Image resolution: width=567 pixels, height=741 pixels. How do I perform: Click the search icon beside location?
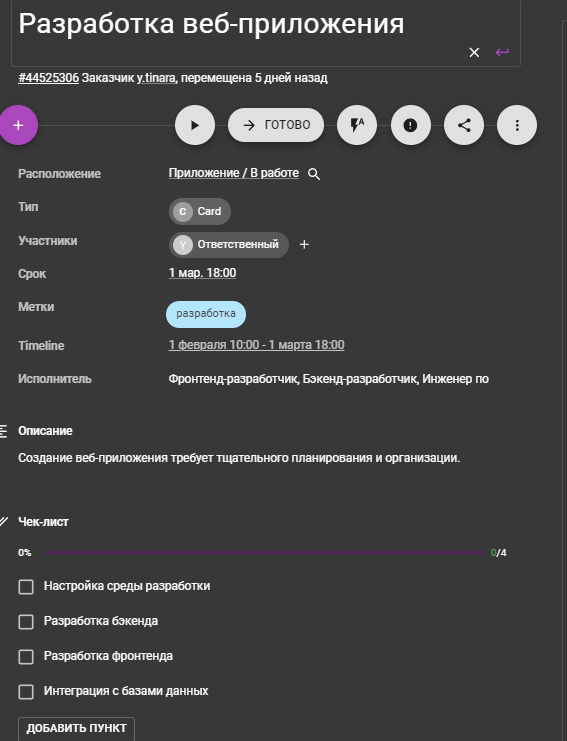(x=314, y=174)
